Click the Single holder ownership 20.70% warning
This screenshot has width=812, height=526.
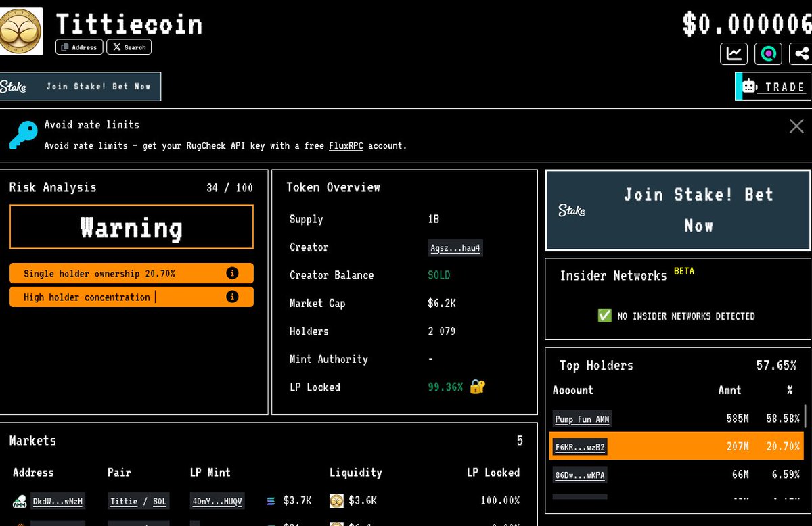coord(131,273)
